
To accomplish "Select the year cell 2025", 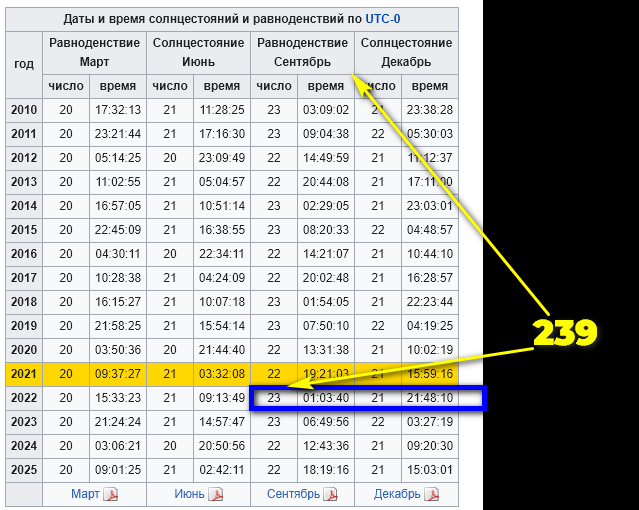I will [24, 470].
